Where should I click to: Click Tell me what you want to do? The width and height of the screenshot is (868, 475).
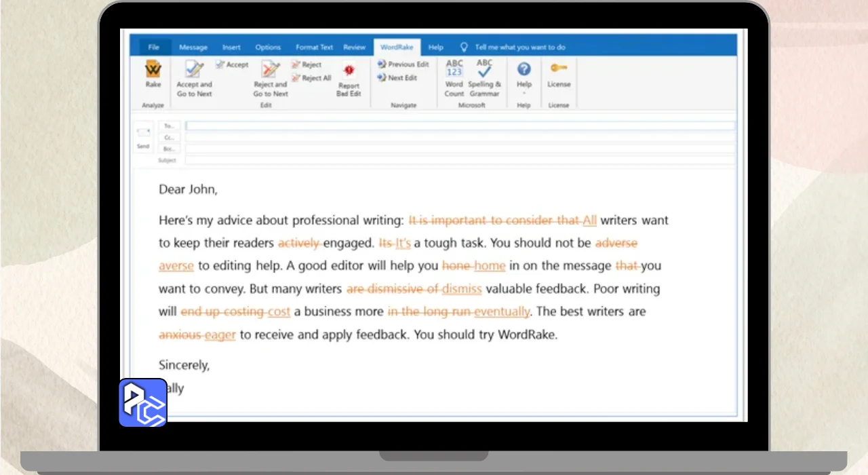pos(520,47)
